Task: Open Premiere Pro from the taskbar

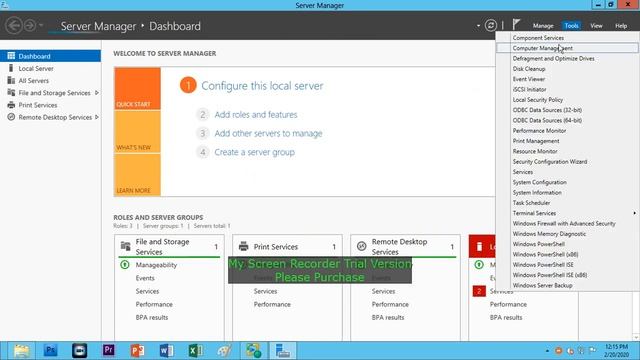Action: click(x=109, y=351)
